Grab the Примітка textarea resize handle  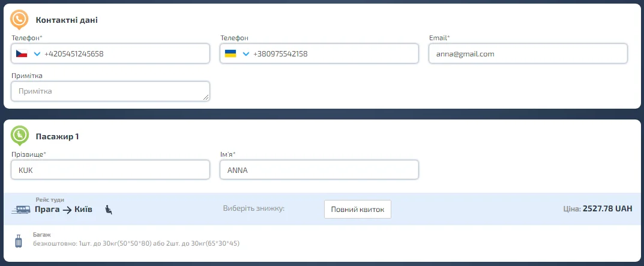click(206, 97)
